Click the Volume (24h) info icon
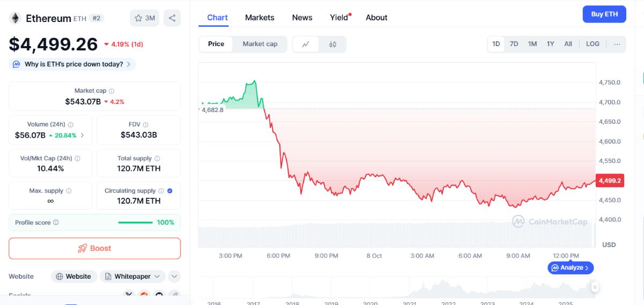This screenshot has width=644, height=305. click(71, 124)
